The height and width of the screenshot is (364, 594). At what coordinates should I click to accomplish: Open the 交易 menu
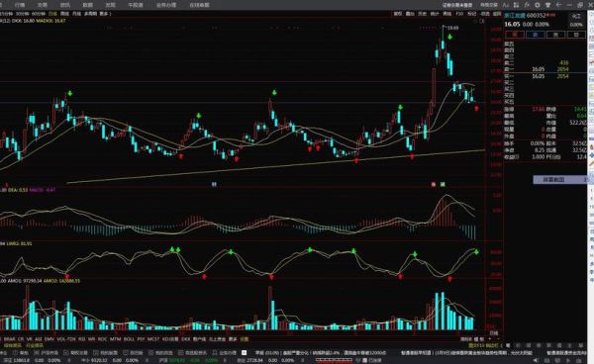pyautogui.click(x=42, y=5)
